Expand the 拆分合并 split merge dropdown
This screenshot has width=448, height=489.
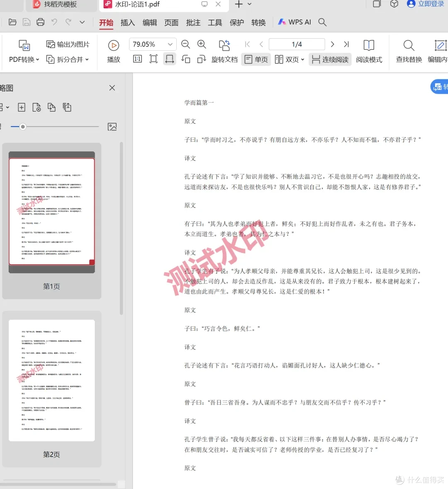[67, 59]
